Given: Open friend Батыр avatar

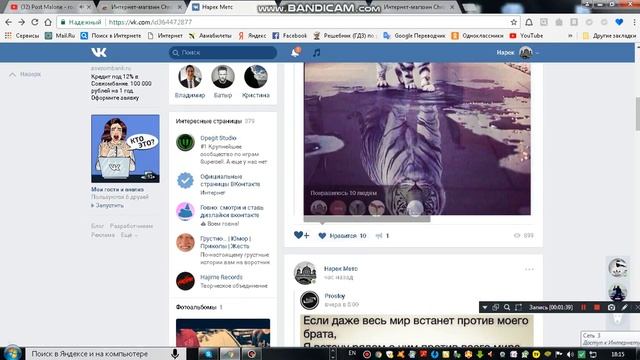Looking at the screenshot, I should [223, 77].
